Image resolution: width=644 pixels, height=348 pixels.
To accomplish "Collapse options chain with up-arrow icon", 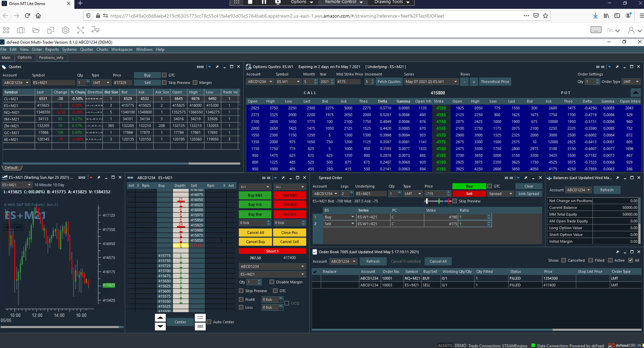I will [x=636, y=92].
